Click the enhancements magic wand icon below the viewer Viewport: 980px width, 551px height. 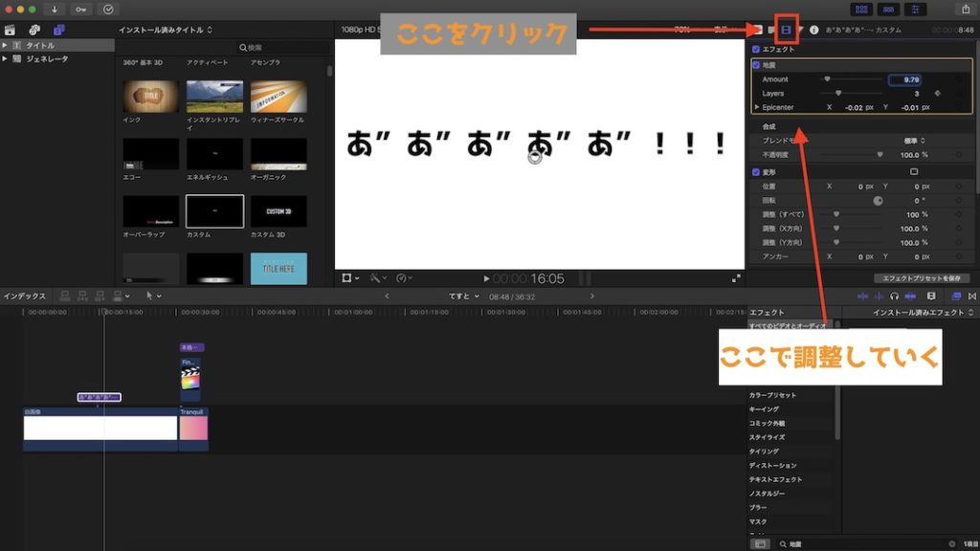tap(374, 277)
